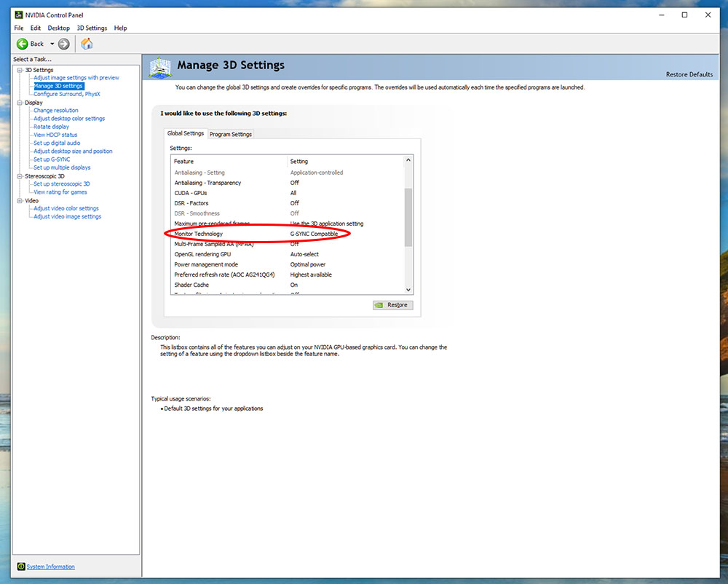Open the System Information link
Image resolution: width=728 pixels, height=584 pixels.
51,567
